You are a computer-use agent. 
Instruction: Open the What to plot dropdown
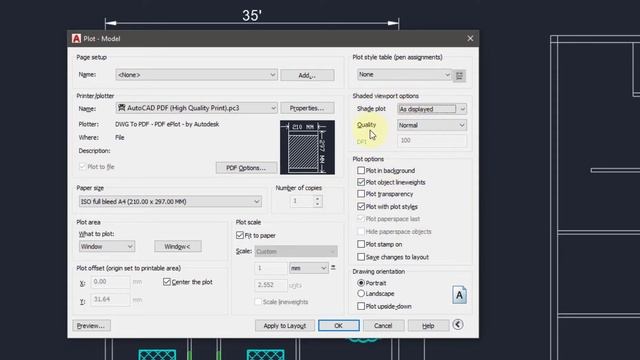pos(107,247)
